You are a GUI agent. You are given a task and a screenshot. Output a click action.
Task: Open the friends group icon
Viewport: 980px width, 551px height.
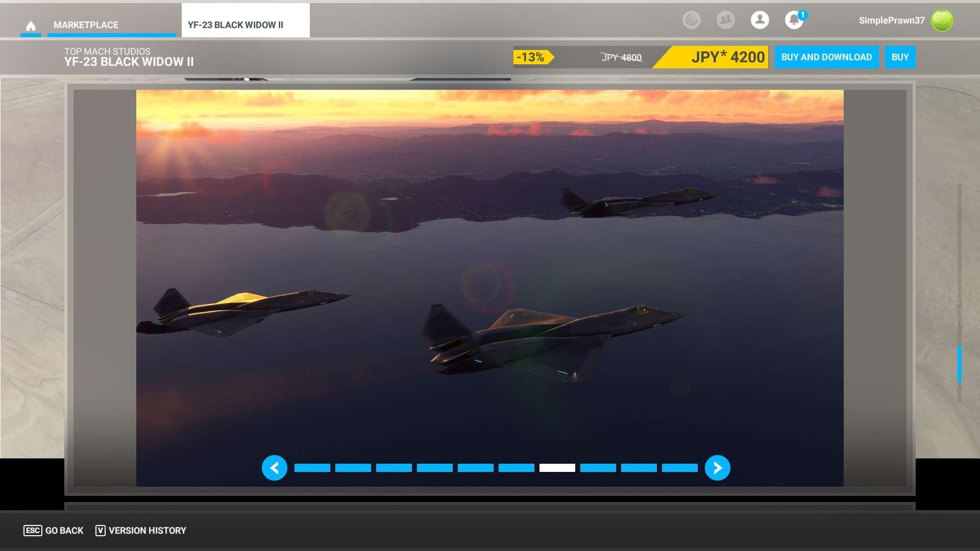tap(725, 20)
